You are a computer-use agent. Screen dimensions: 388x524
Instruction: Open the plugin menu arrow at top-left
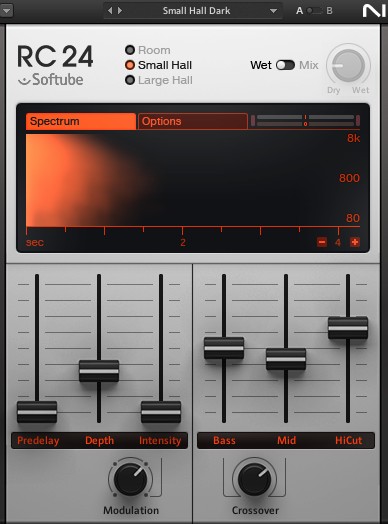[6, 10]
